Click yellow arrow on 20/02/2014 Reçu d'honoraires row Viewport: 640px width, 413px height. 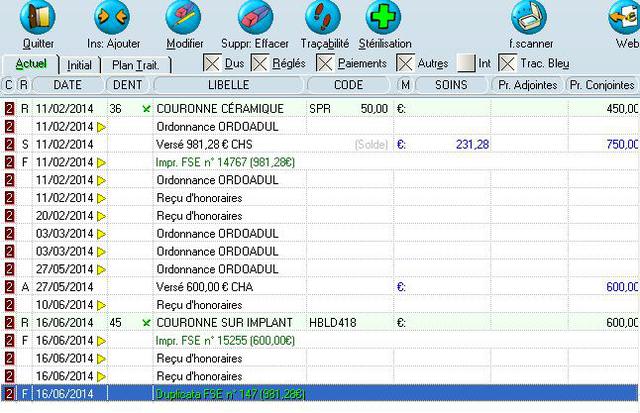(100, 216)
